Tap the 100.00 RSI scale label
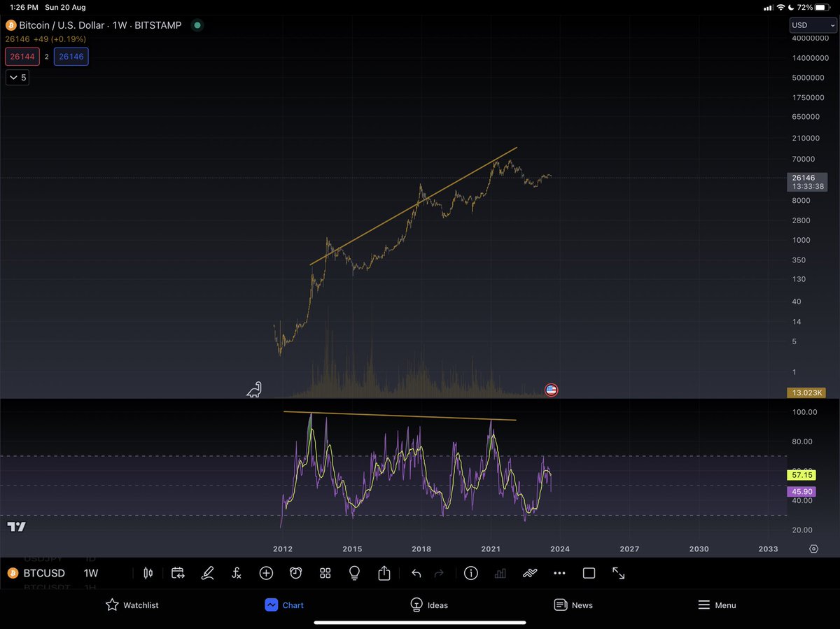The image size is (840, 629). click(804, 412)
